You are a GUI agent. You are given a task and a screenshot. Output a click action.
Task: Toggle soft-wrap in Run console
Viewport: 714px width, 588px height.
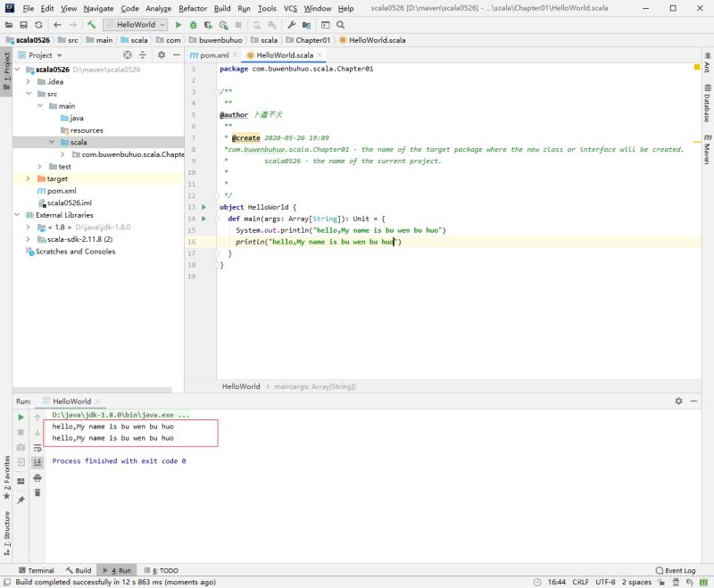tap(37, 448)
